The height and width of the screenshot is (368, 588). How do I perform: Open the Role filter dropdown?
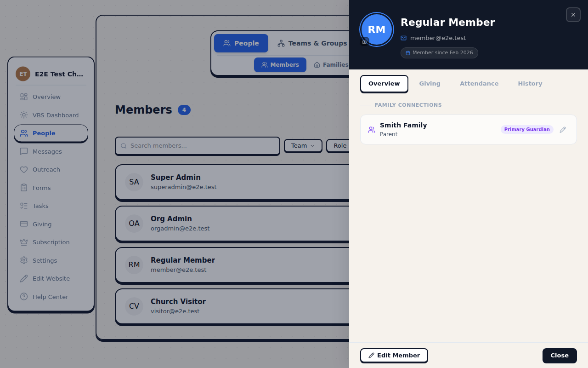(340, 145)
